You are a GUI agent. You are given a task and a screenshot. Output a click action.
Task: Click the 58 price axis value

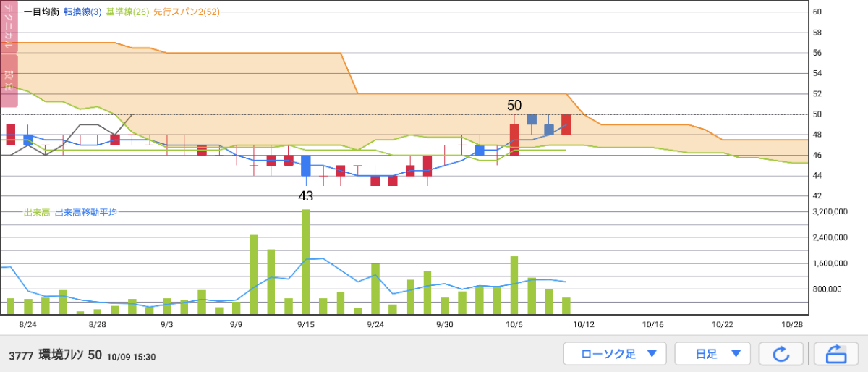818,33
